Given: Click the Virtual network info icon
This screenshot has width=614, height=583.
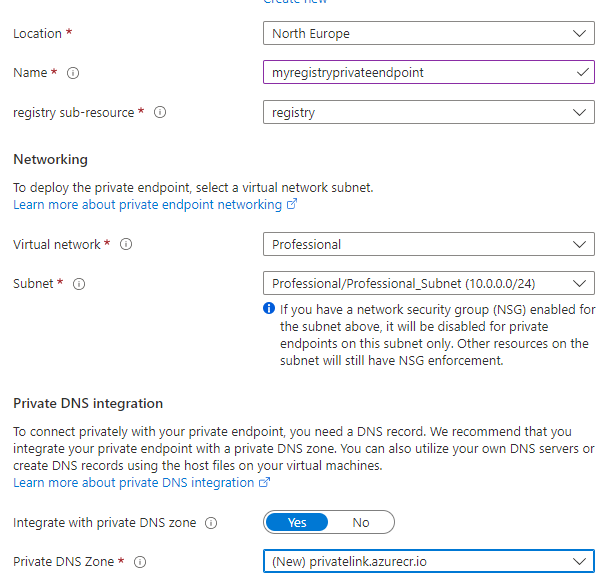Looking at the screenshot, I should pyautogui.click(x=127, y=244).
